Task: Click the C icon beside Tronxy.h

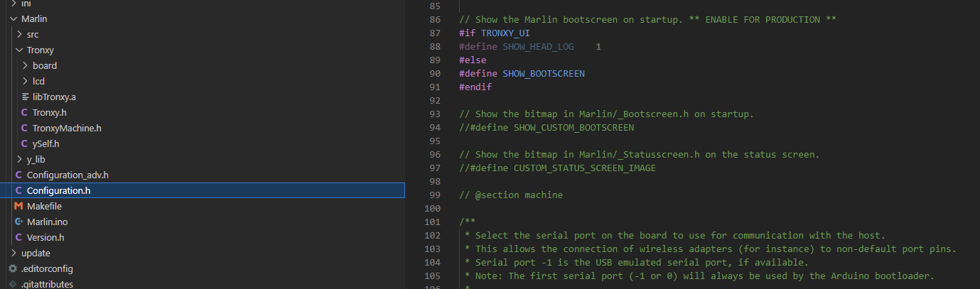Action: [x=25, y=113]
